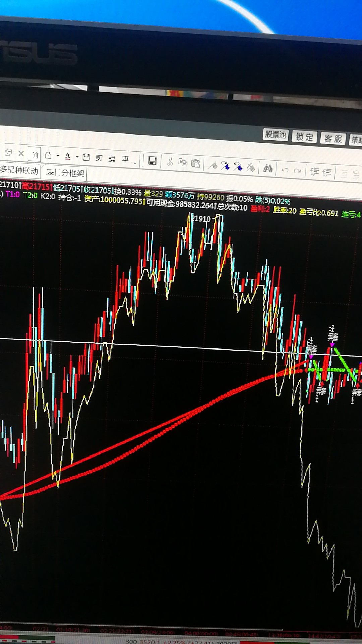Image resolution: width=362 pixels, height=644 pixels.
Task: Click the increase indent icon
Action: point(314,172)
